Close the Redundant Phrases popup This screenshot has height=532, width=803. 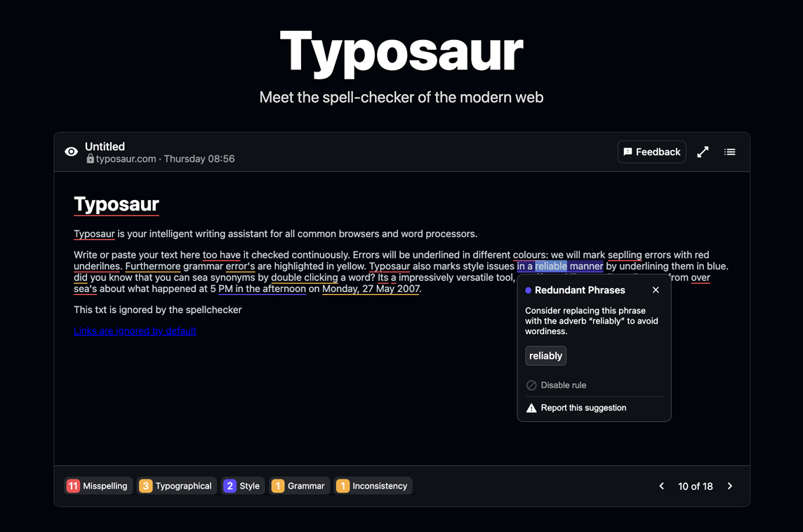point(656,290)
